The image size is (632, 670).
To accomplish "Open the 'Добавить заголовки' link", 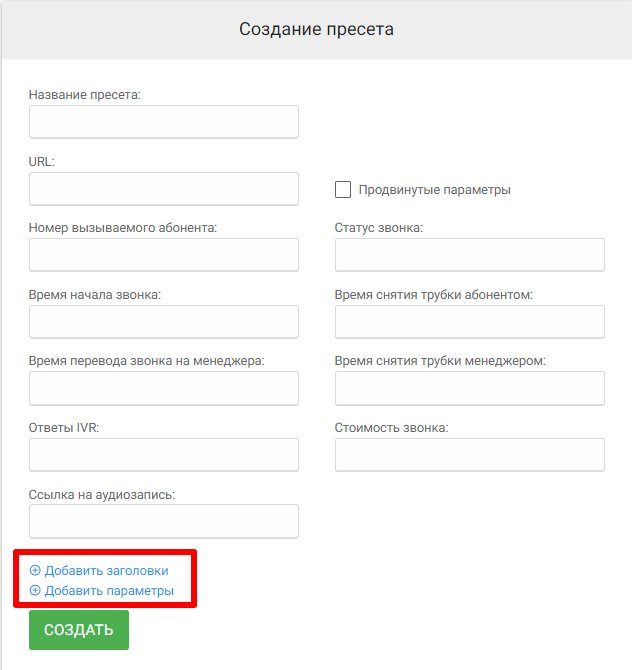I will [x=106, y=571].
